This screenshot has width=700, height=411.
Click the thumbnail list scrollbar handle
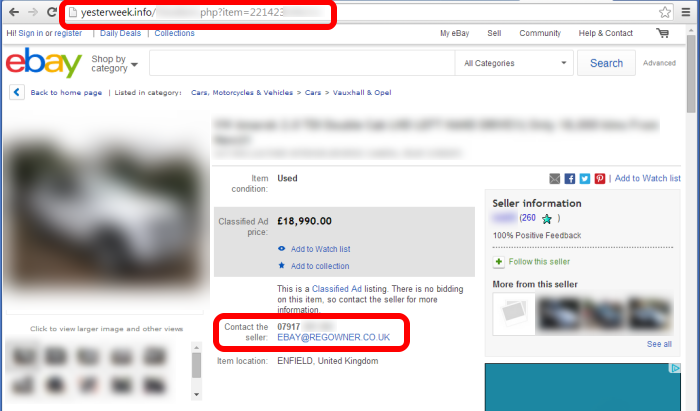(x=196, y=365)
